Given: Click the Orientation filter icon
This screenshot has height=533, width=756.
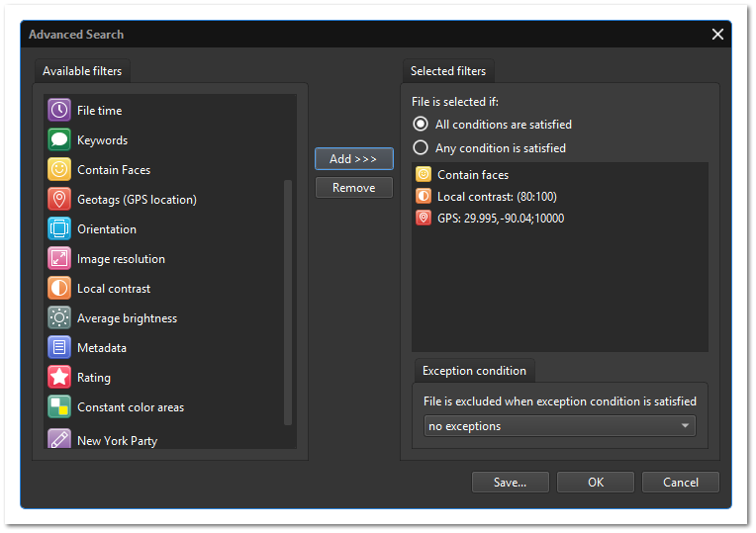Looking at the screenshot, I should click(x=59, y=229).
